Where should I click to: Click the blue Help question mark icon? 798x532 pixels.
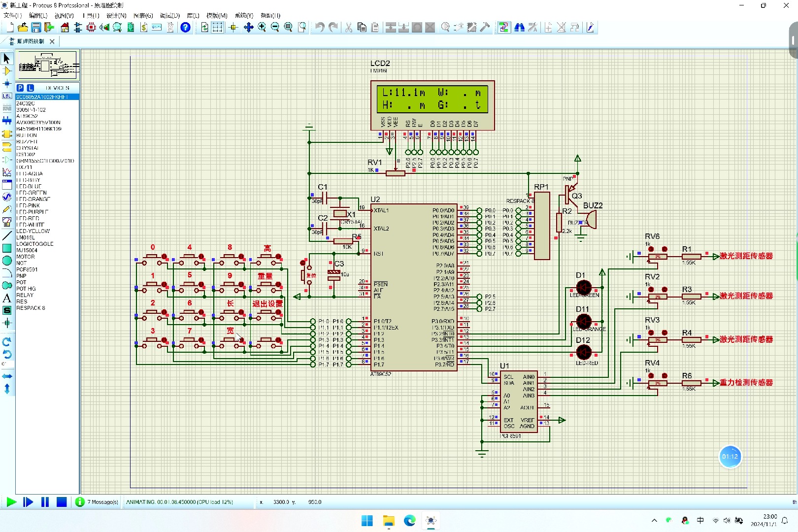coord(185,28)
